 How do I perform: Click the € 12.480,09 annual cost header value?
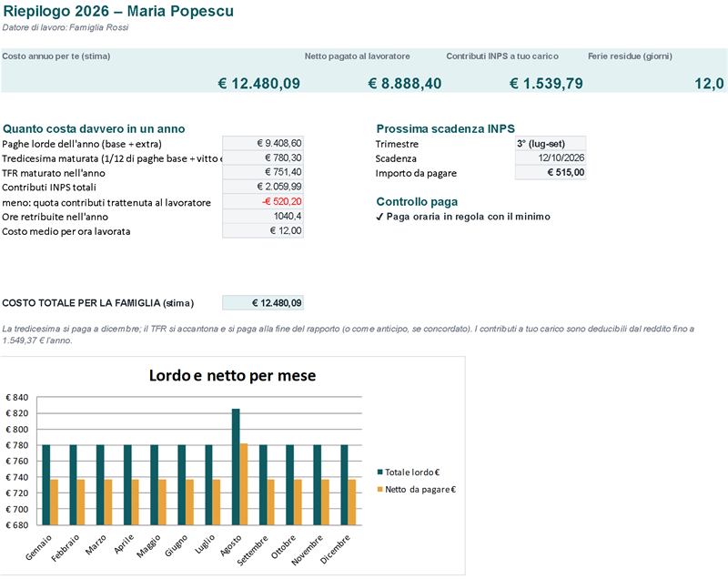259,84
